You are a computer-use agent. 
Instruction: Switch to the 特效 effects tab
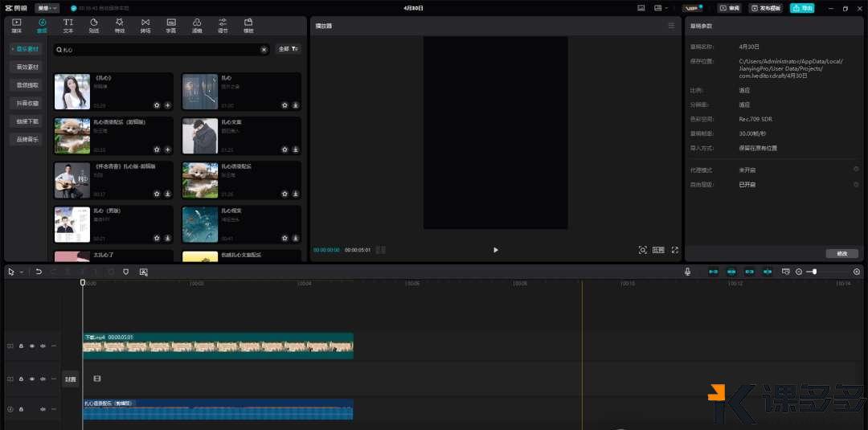pos(120,26)
